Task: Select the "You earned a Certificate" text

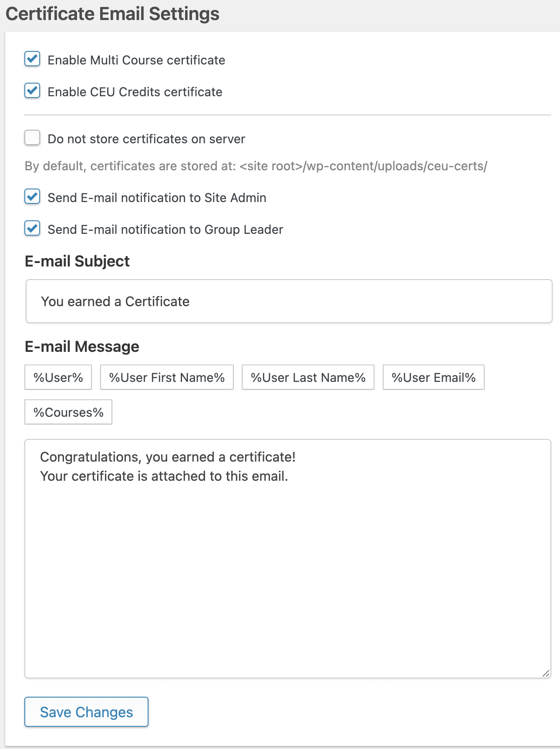Action: 115,301
